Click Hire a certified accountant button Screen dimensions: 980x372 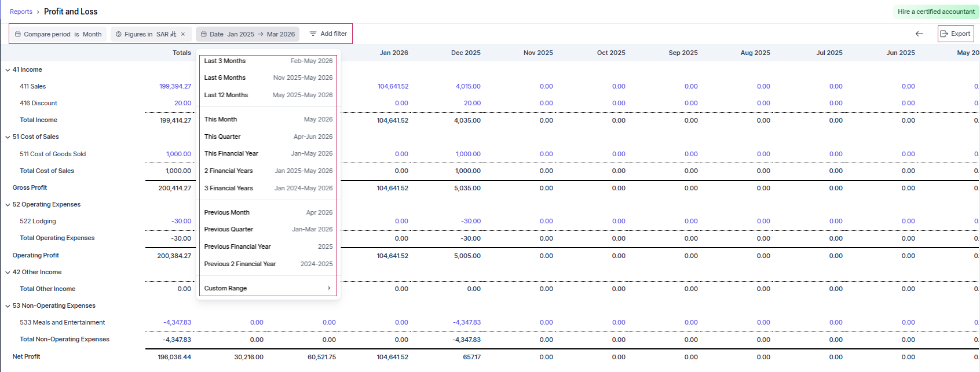tap(936, 12)
